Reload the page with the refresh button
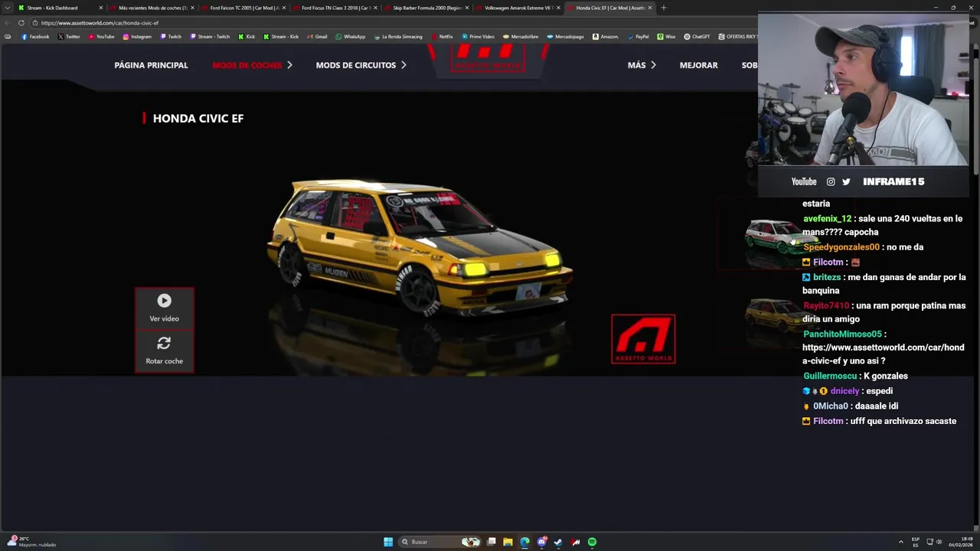 click(21, 23)
